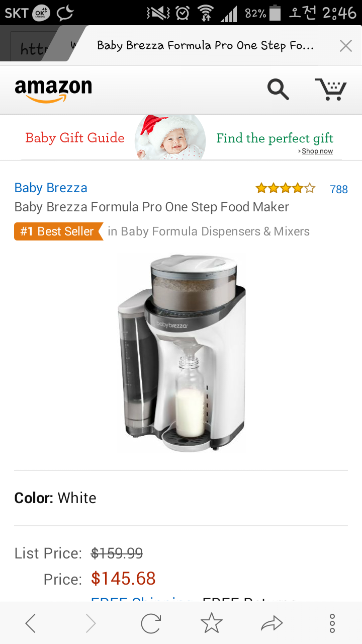
Task: Switch to the background http tab
Action: pyautogui.click(x=31, y=48)
